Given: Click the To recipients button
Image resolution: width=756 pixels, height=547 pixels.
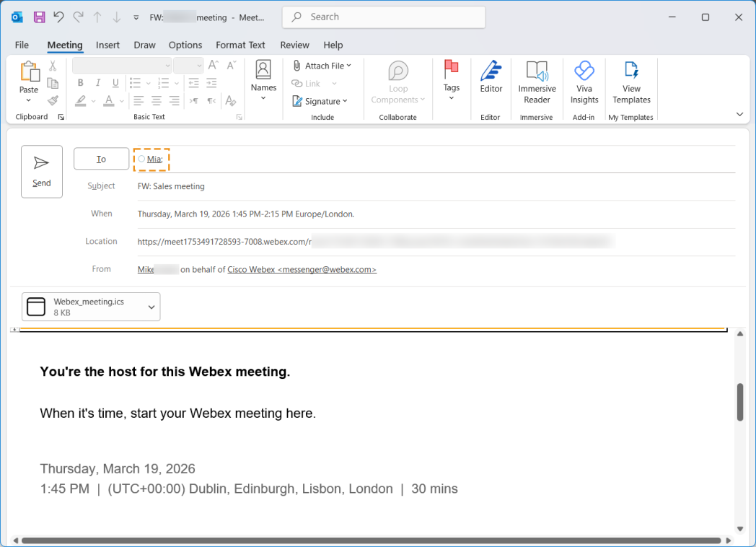Looking at the screenshot, I should (x=101, y=159).
